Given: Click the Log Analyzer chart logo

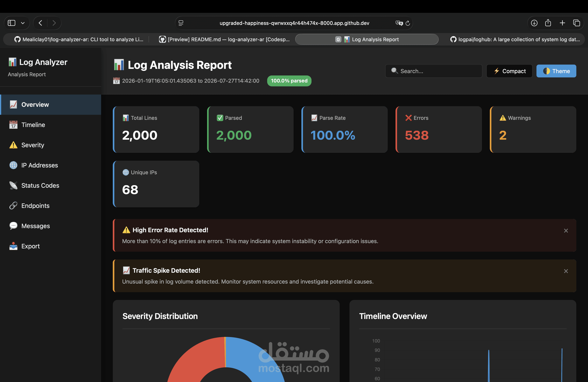Looking at the screenshot, I should pos(13,62).
